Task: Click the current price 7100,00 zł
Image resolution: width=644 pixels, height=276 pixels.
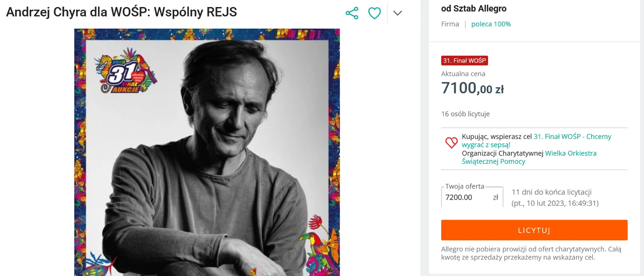Action: tap(472, 88)
